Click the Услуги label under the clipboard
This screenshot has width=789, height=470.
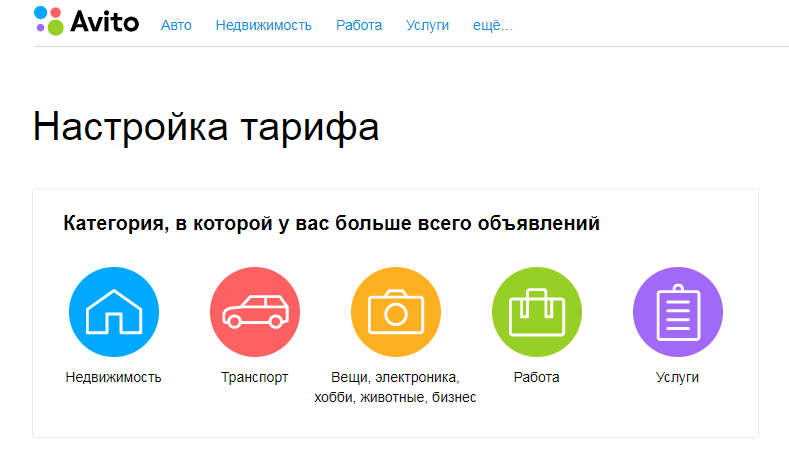point(677,378)
